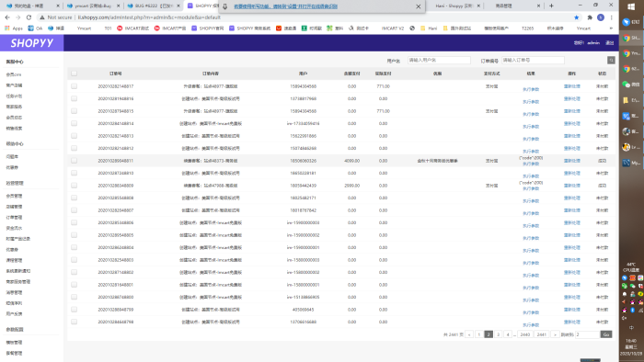Jump to page 2440 in pagination
This screenshot has width=644, height=362.
[525, 334]
